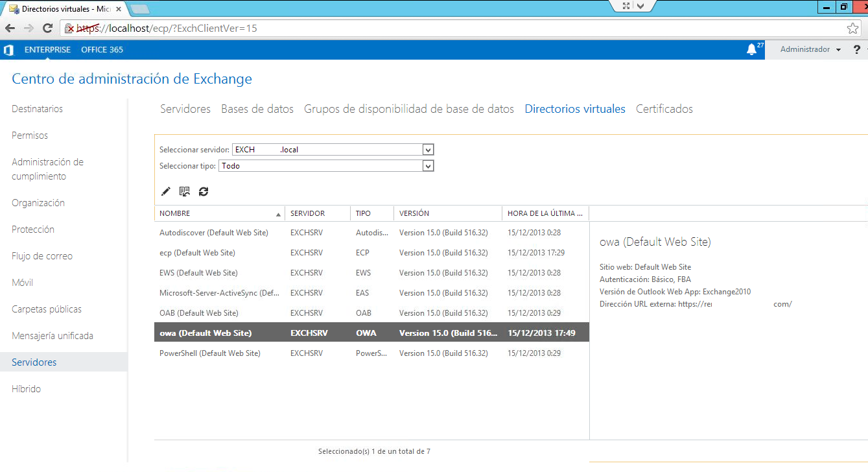Click the OFFICE 365 header tab
The width and height of the screenshot is (868, 472).
point(102,50)
